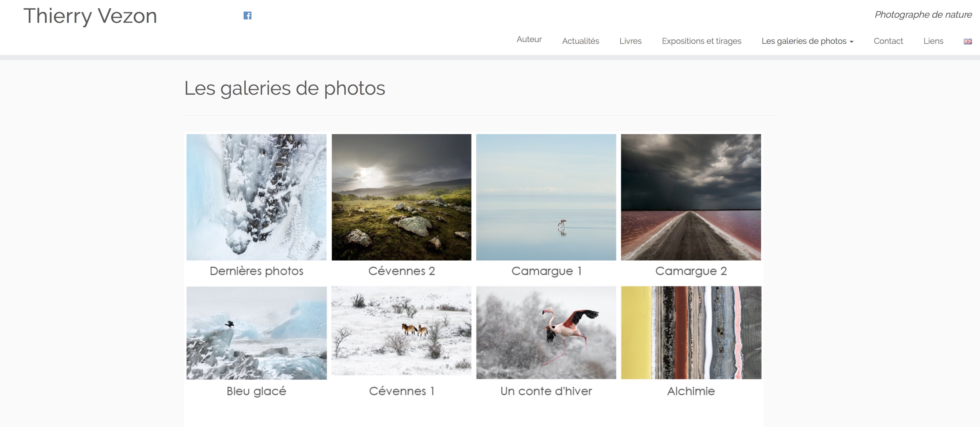The width and height of the screenshot is (980, 427).
Task: Click the Un conte d'hiver caption
Action: 546,391
